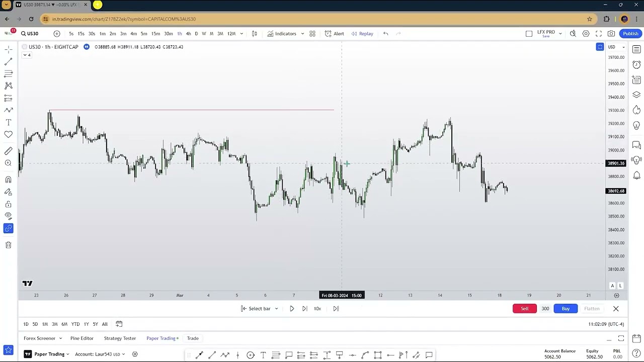Image resolution: width=644 pixels, height=362 pixels.
Task: Change the 10x replay speed
Action: coord(317,309)
